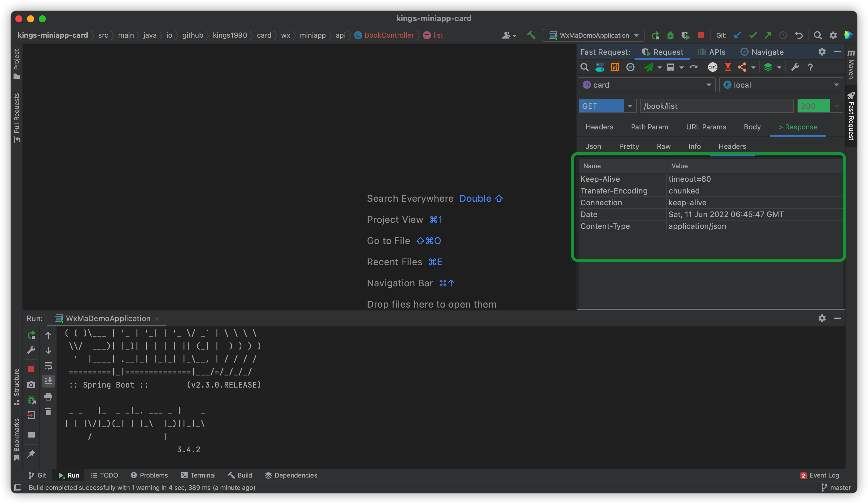868x504 pixels.
Task: Click the /book/list URL input field
Action: (717, 106)
